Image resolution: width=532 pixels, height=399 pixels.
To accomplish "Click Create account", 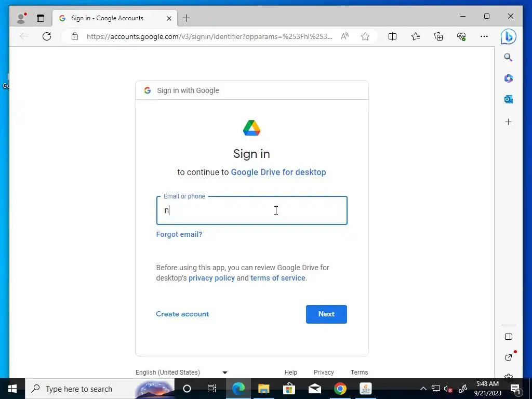I will pos(182,314).
